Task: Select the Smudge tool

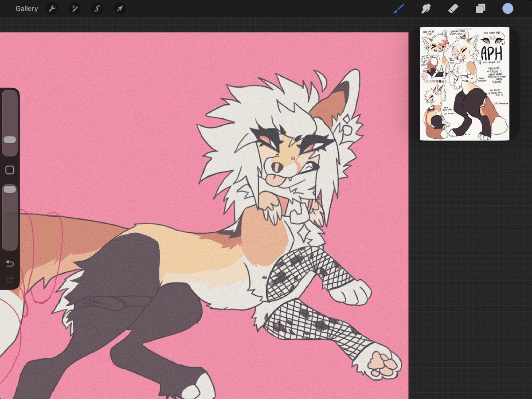Action: click(x=426, y=8)
